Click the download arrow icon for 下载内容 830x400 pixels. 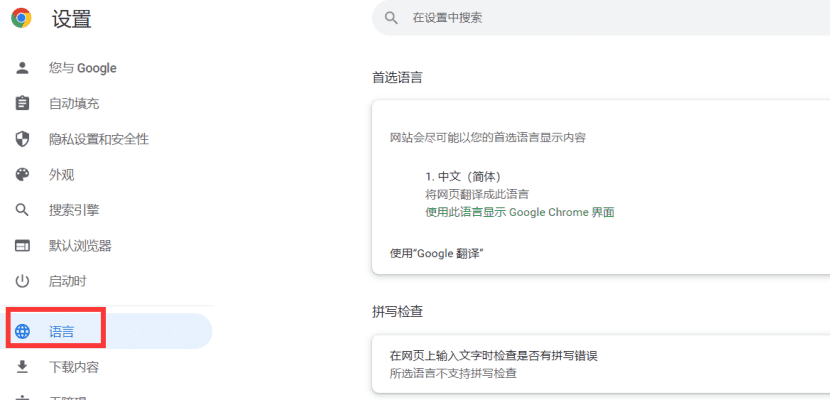22,367
